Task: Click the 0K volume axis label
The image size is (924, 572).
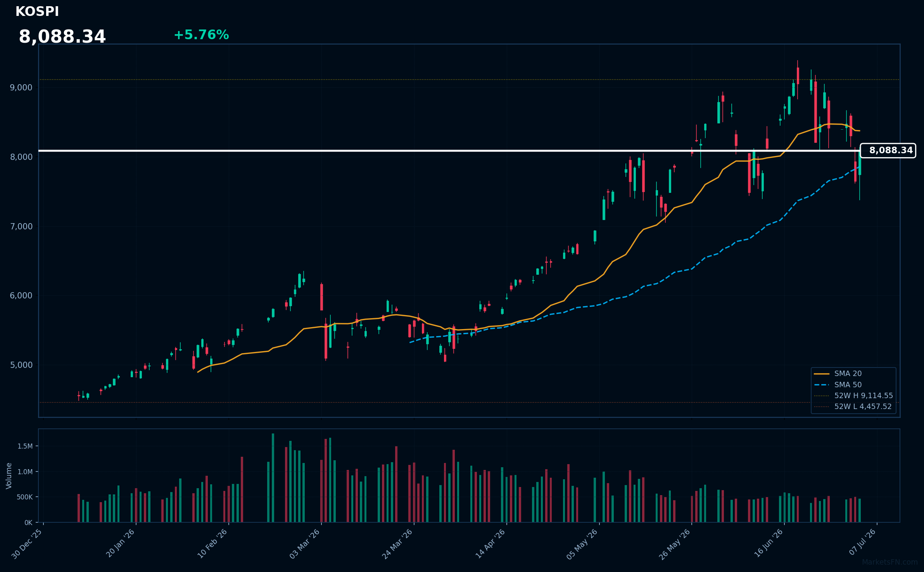Action: point(29,523)
